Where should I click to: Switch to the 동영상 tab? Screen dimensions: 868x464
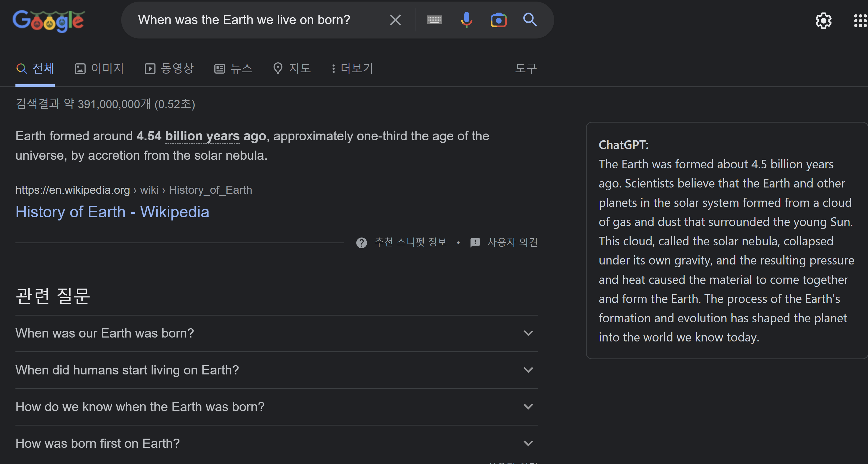169,68
